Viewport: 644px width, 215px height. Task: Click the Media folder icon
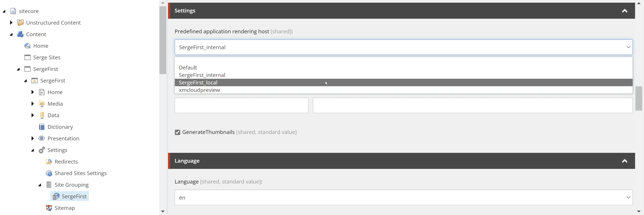pyautogui.click(x=42, y=104)
